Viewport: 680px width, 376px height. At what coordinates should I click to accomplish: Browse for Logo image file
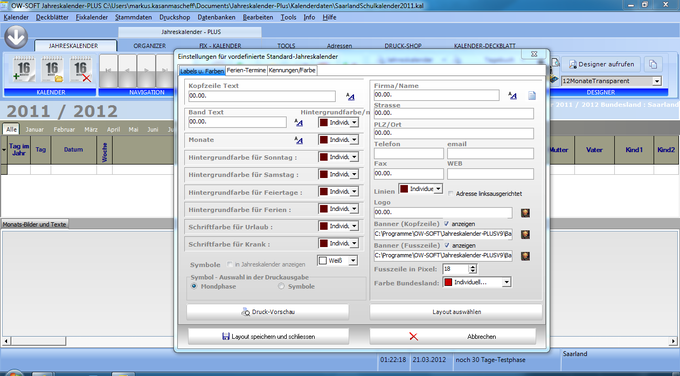pos(525,213)
